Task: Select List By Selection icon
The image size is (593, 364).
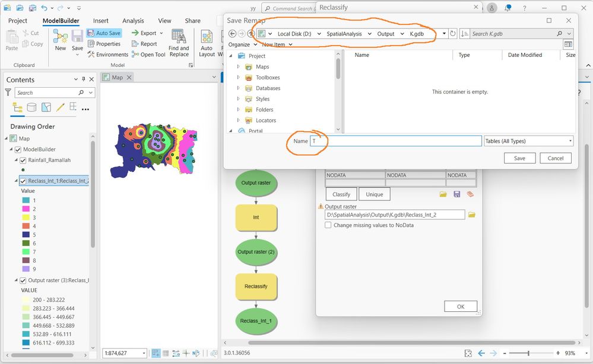Action: pyautogui.click(x=46, y=107)
